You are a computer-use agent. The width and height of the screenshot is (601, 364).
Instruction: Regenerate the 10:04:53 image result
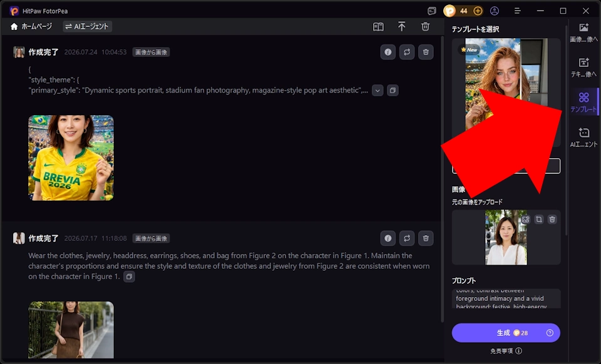click(407, 52)
